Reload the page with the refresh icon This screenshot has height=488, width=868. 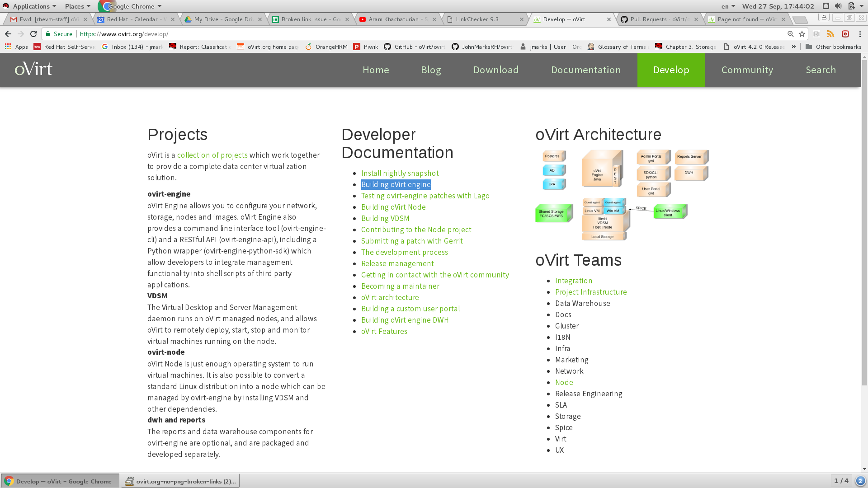pyautogui.click(x=33, y=34)
